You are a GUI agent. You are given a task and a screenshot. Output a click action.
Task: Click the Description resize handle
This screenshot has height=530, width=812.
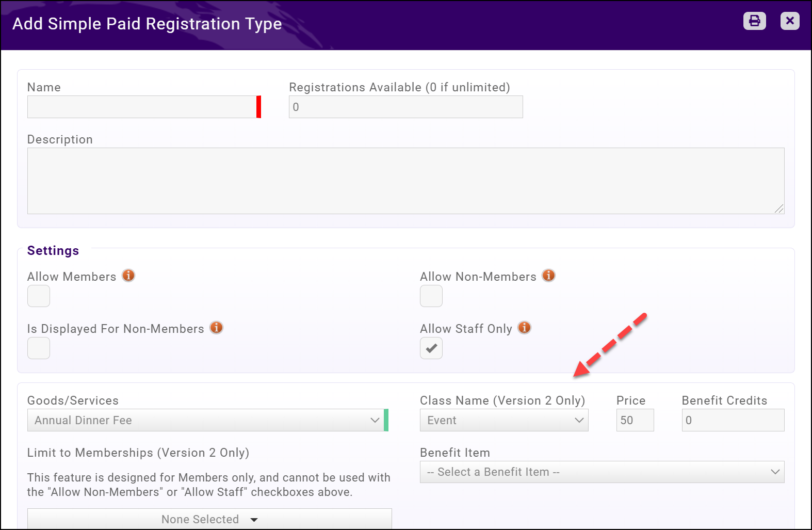pyautogui.click(x=779, y=208)
